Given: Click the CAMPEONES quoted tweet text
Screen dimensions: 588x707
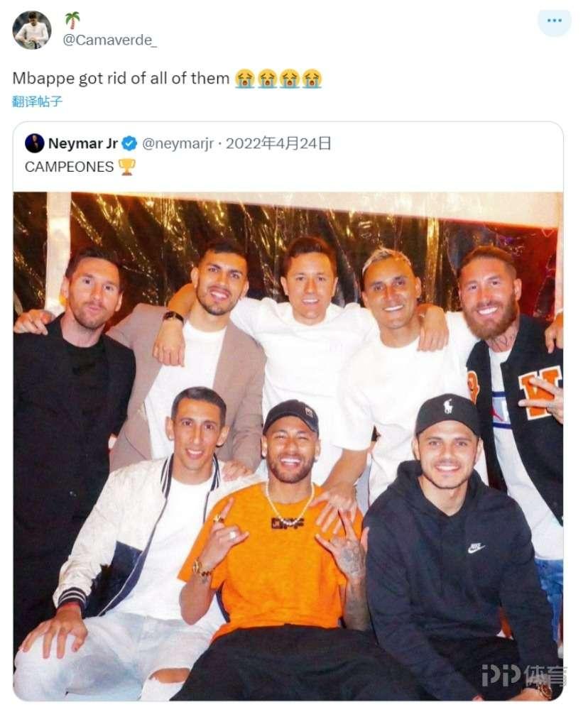Looking at the screenshot, I should (69, 167).
